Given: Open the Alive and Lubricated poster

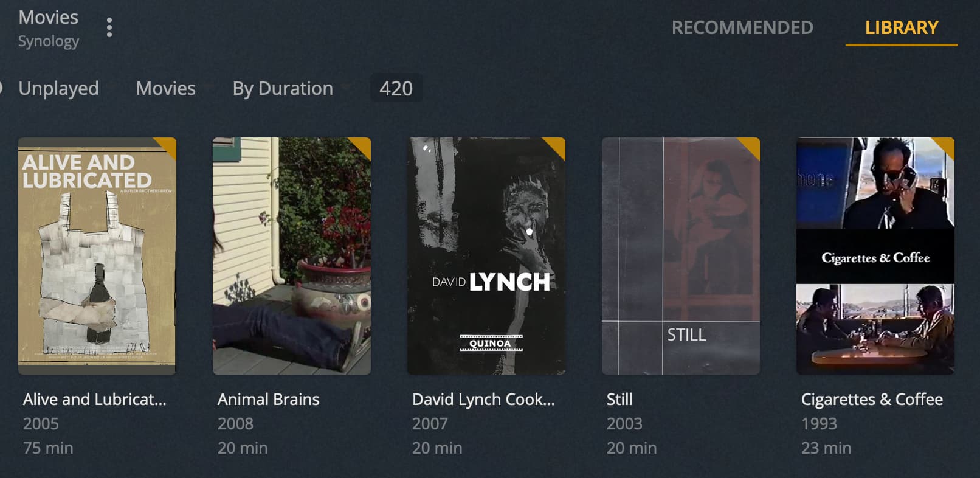Looking at the screenshot, I should click(x=97, y=255).
